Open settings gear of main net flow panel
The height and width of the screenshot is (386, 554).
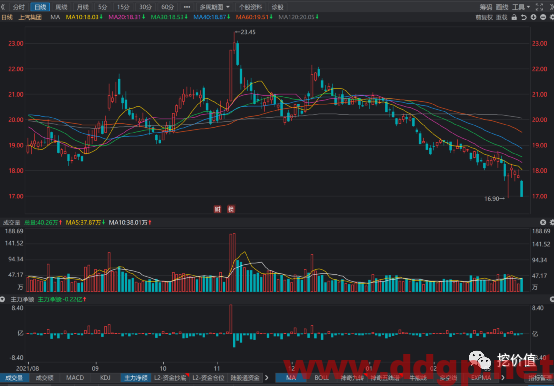pyautogui.click(x=552, y=299)
